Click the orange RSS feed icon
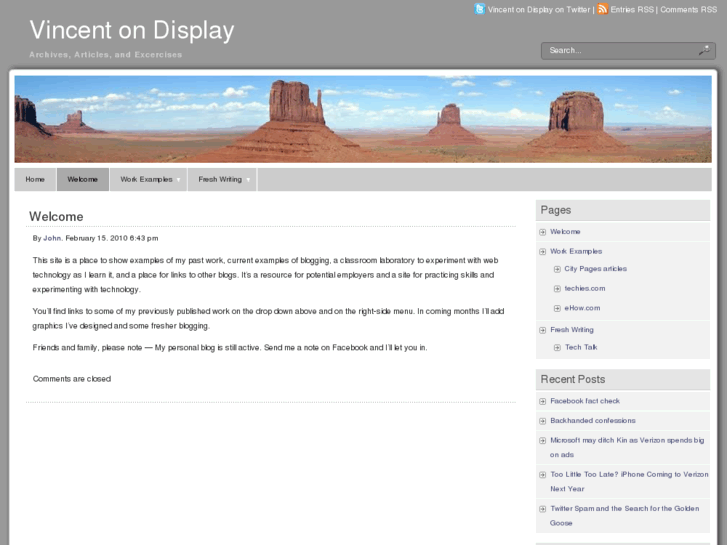 point(602,9)
